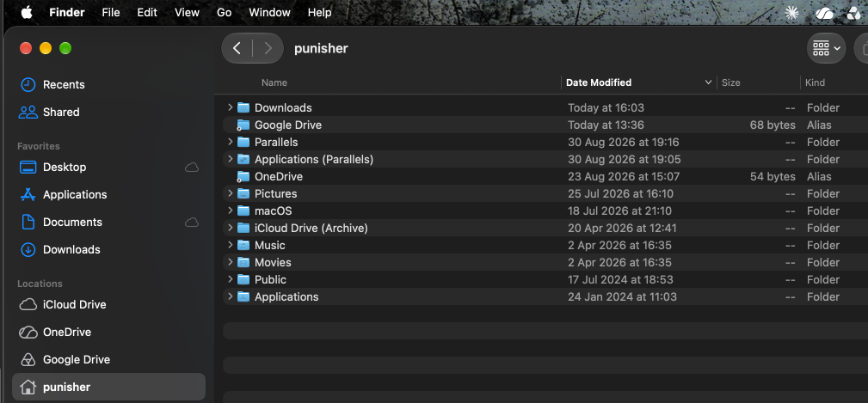Image resolution: width=868 pixels, height=403 pixels.
Task: Click the punisher home icon in sidebar
Action: click(x=28, y=387)
